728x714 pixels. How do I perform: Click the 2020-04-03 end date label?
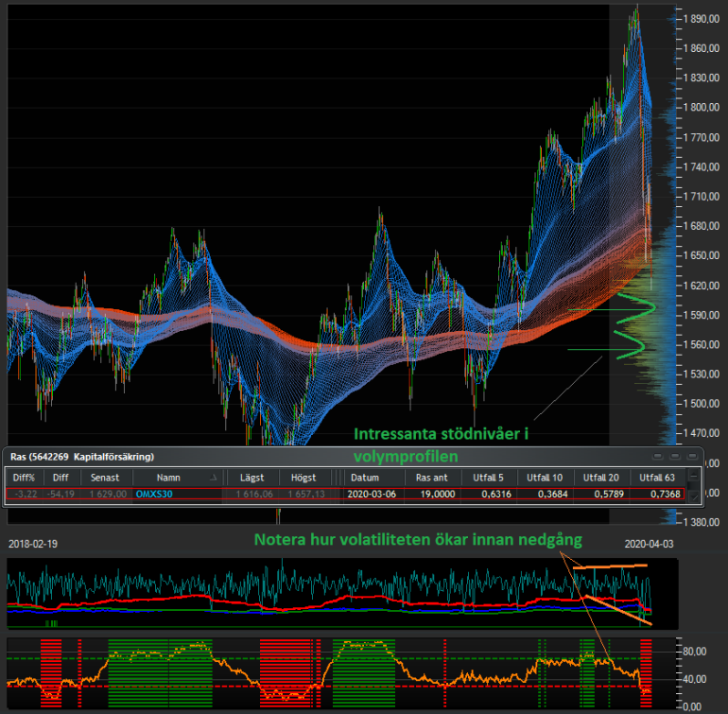650,544
